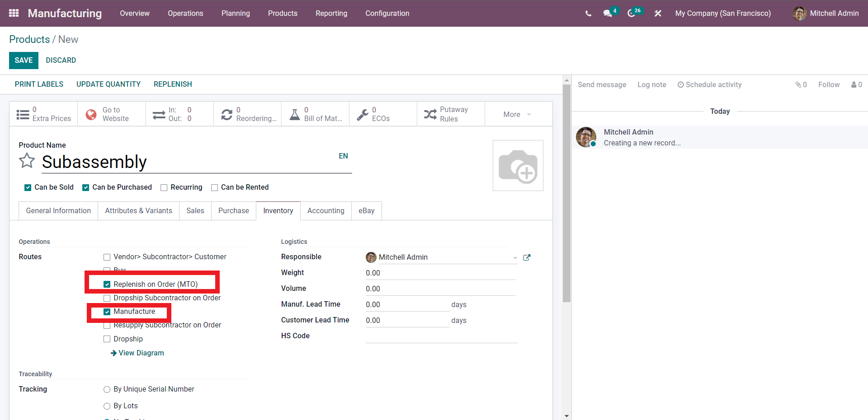Click the SAVE button
868x420 pixels.
tap(24, 61)
